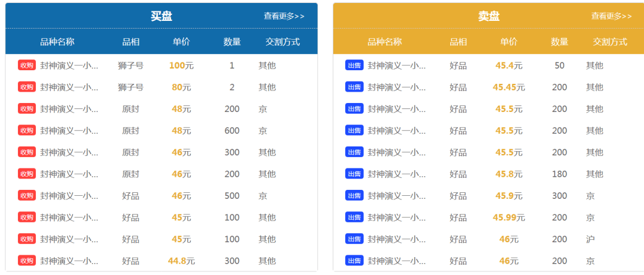The image size is (644, 275).
Task: Open 封神演义一小... name in the 100元 row
Action: [x=69, y=65]
